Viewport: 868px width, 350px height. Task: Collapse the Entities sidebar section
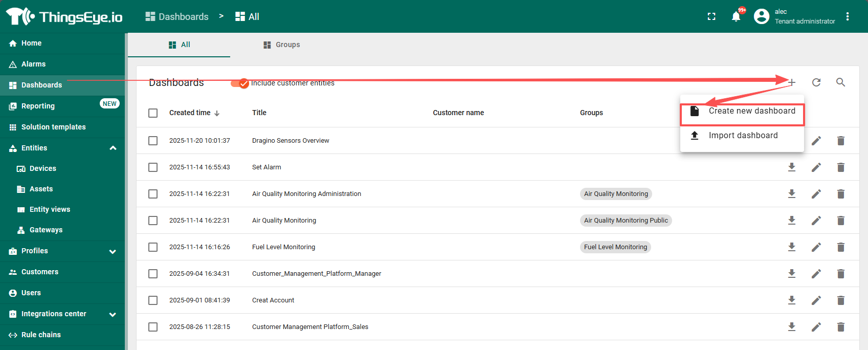pyautogui.click(x=113, y=148)
